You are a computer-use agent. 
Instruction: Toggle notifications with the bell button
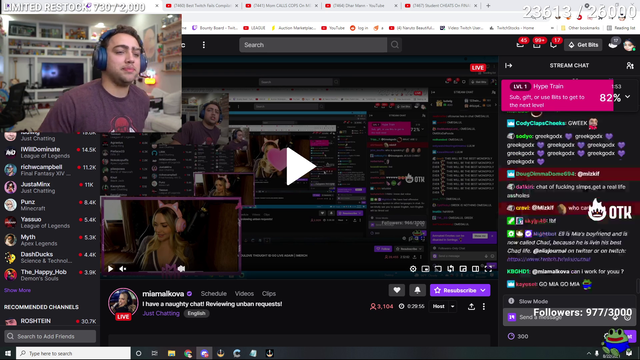(x=417, y=290)
